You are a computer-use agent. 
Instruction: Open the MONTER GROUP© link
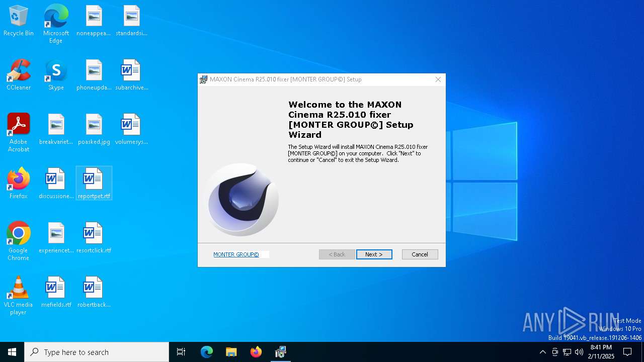pyautogui.click(x=236, y=254)
